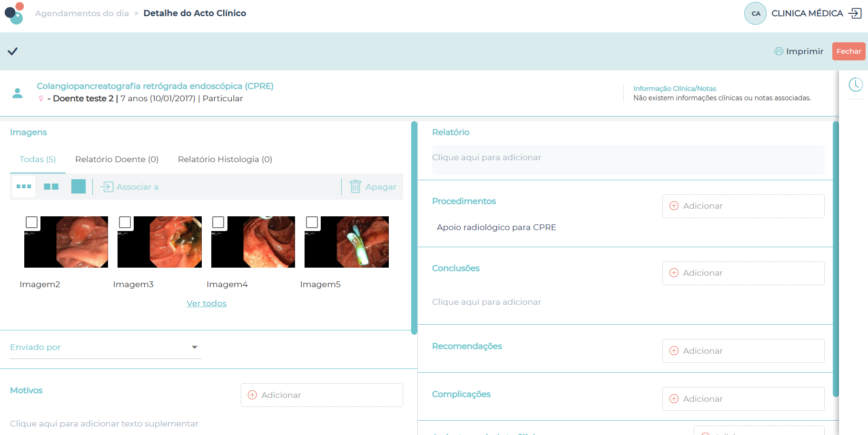Open the Procedimentos Adicionar selector
The image size is (868, 435).
coord(743,206)
